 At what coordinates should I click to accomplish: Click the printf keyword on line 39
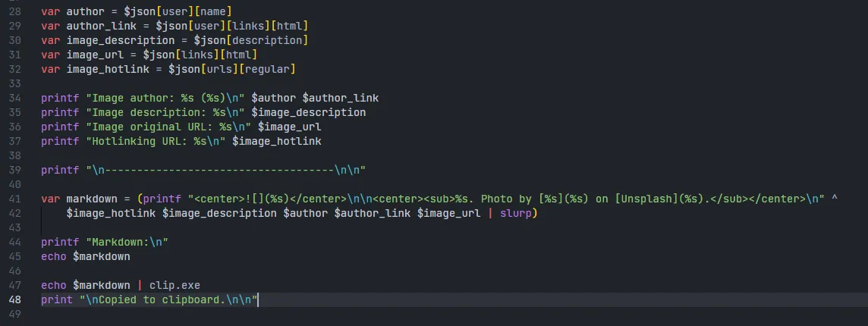click(x=60, y=170)
